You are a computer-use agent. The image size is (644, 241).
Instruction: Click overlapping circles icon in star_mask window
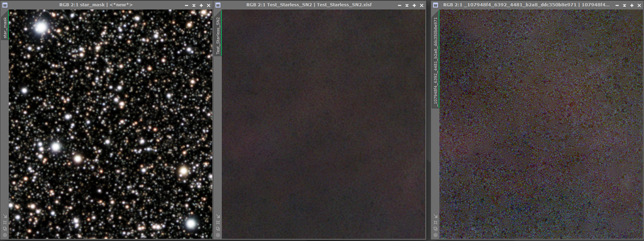coord(5,228)
